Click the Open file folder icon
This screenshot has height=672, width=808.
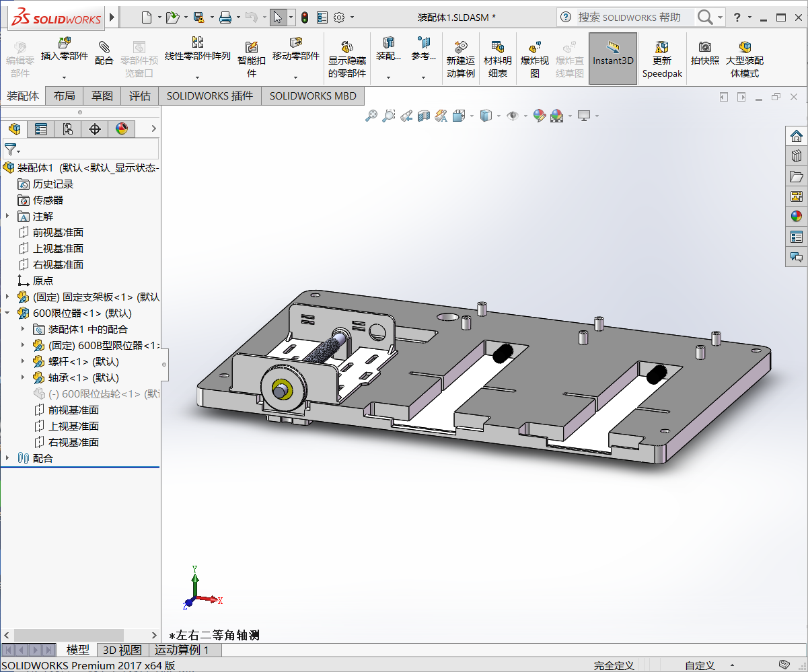pyautogui.click(x=172, y=17)
